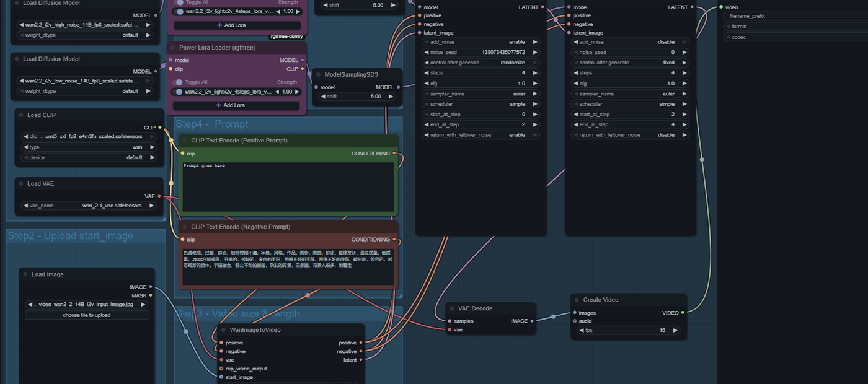This screenshot has height=384, width=868.
Task: Click the right arrow to increase fps
Action: click(x=675, y=331)
